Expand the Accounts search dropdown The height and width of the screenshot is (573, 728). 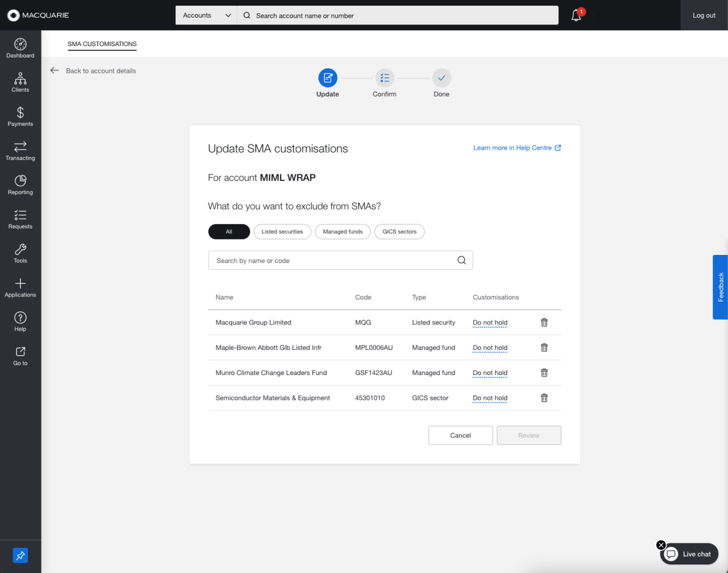[206, 15]
